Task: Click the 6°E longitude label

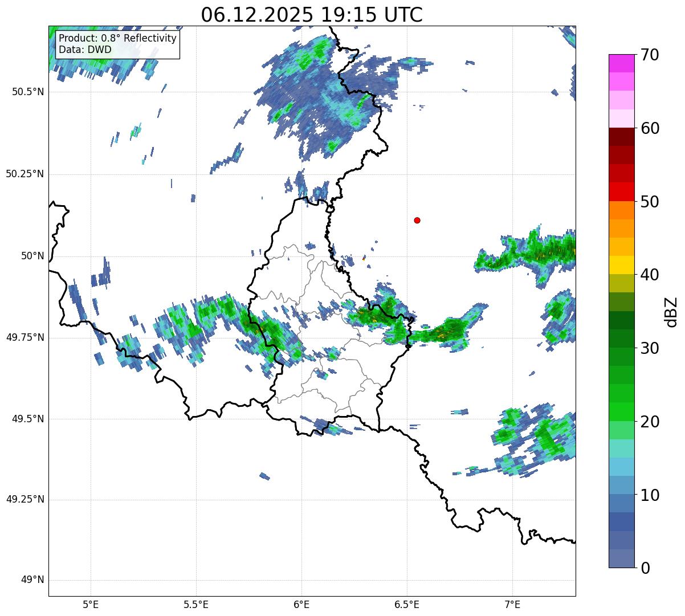Action: [301, 605]
